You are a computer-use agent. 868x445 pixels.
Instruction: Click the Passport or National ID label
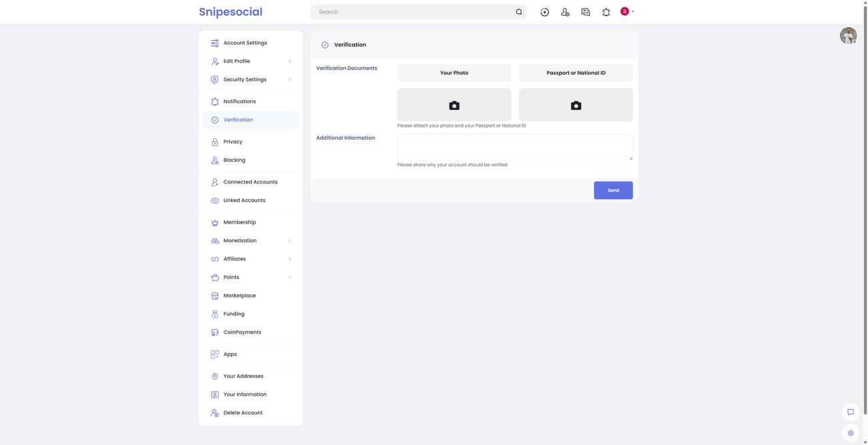(x=576, y=73)
